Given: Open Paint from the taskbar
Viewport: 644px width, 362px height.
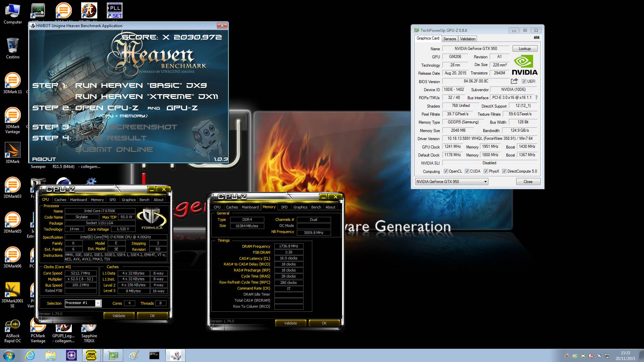Looking at the screenshot, I should pyautogui.click(x=133, y=355).
